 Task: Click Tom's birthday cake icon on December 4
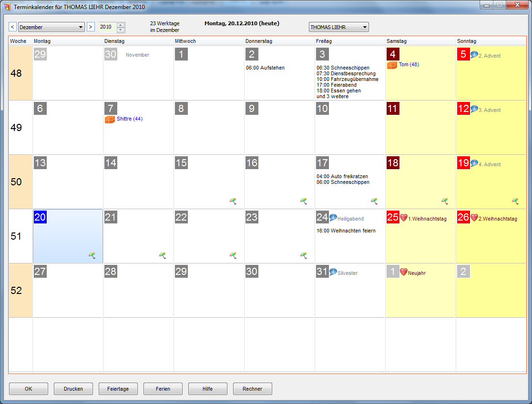393,64
